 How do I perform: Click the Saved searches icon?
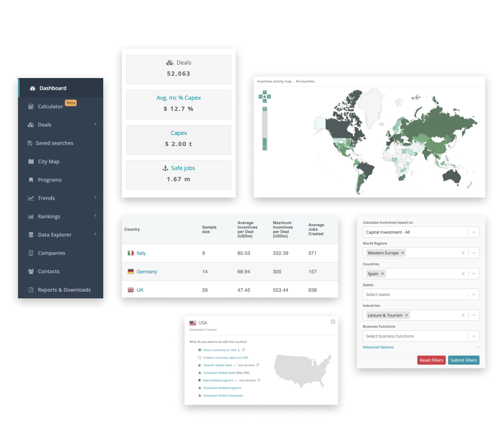click(x=31, y=143)
